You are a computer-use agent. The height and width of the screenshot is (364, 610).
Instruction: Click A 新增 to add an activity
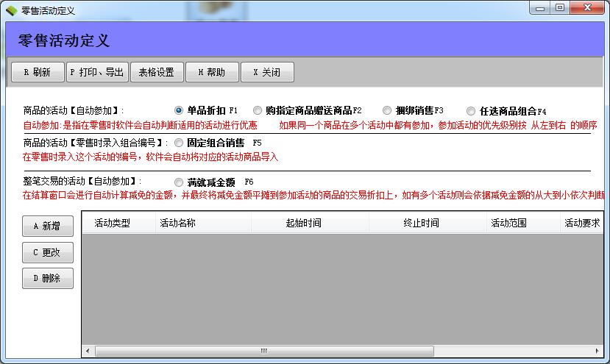[x=48, y=226]
